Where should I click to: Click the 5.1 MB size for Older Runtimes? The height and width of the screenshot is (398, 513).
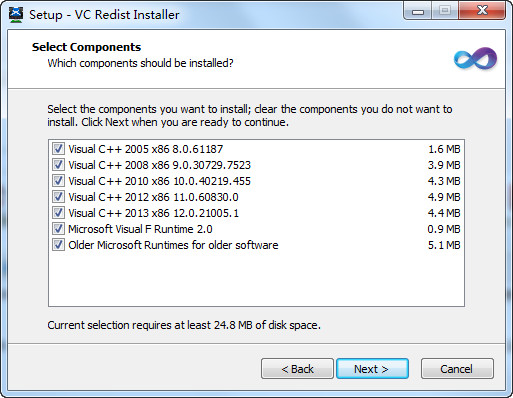click(x=444, y=245)
